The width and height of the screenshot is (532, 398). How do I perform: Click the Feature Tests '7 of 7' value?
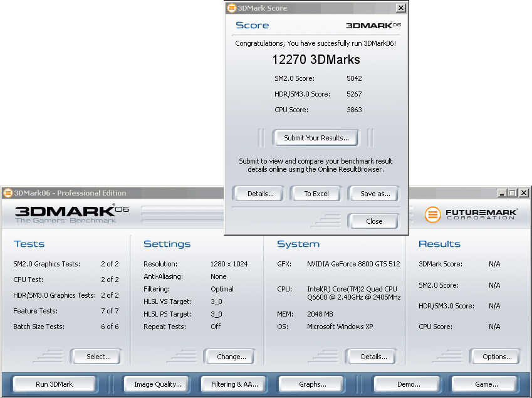[110, 311]
